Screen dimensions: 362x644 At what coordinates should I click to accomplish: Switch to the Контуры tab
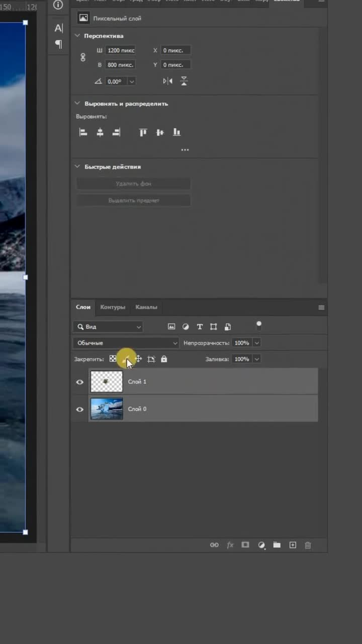click(x=112, y=307)
